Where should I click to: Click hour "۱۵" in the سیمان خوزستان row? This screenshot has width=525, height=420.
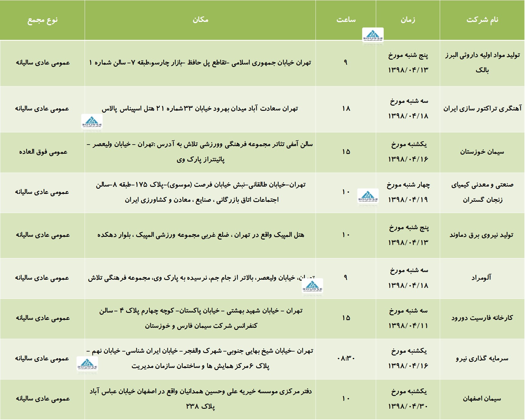tap(346, 152)
